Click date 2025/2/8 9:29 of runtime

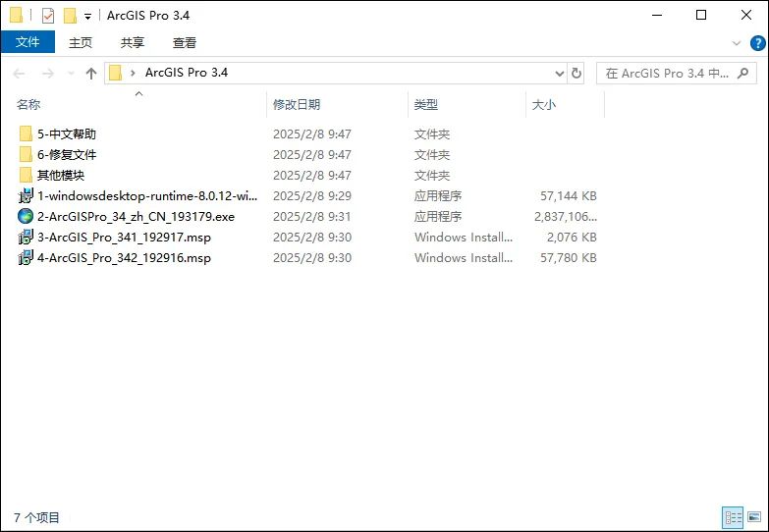point(312,195)
